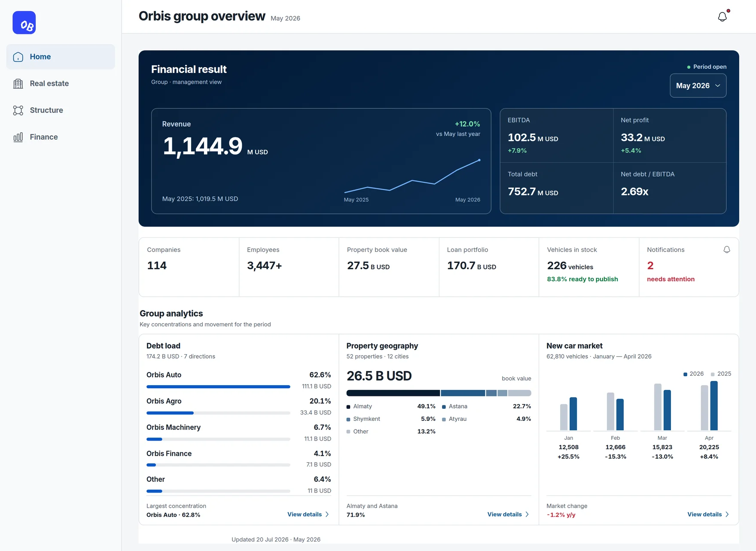Open the Property book value card
The width and height of the screenshot is (756, 551).
pyautogui.click(x=389, y=267)
